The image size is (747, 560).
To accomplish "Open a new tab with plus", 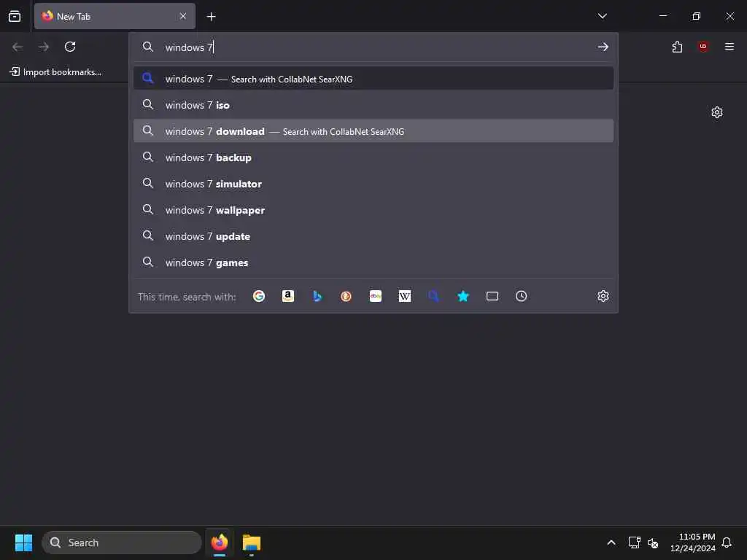I will pos(211,17).
